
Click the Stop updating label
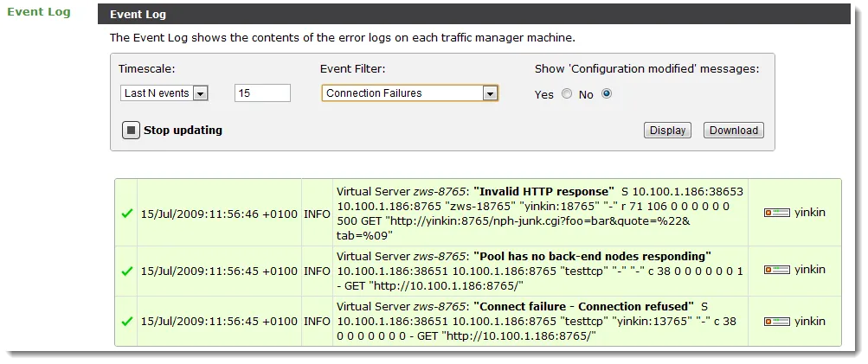click(183, 131)
